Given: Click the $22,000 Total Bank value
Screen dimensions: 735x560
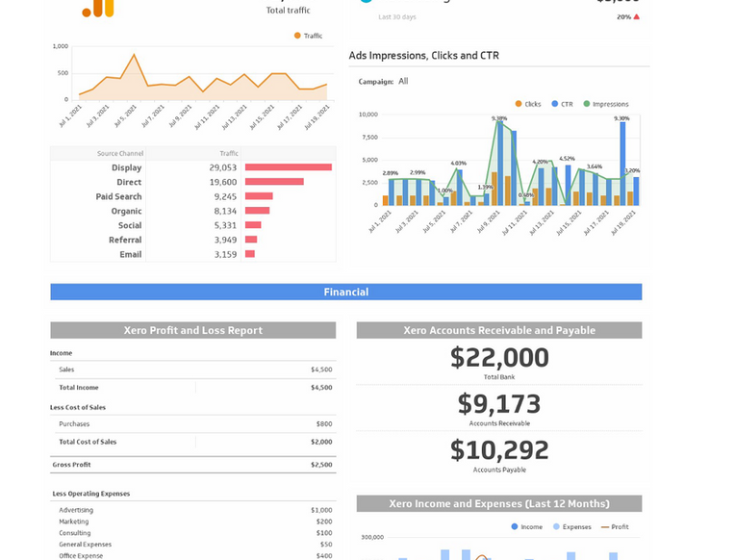Looking at the screenshot, I should (499, 357).
